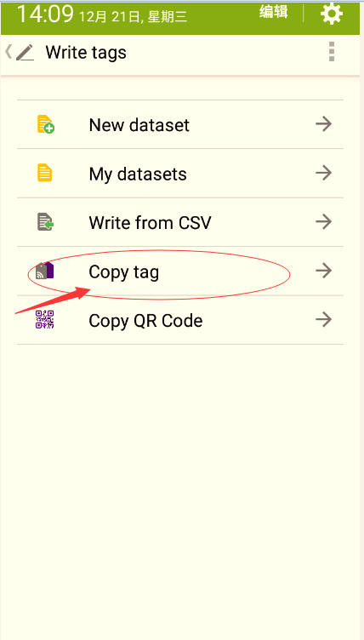The width and height of the screenshot is (364, 640).
Task: Tap the Write tags title text
Action: [x=86, y=53]
